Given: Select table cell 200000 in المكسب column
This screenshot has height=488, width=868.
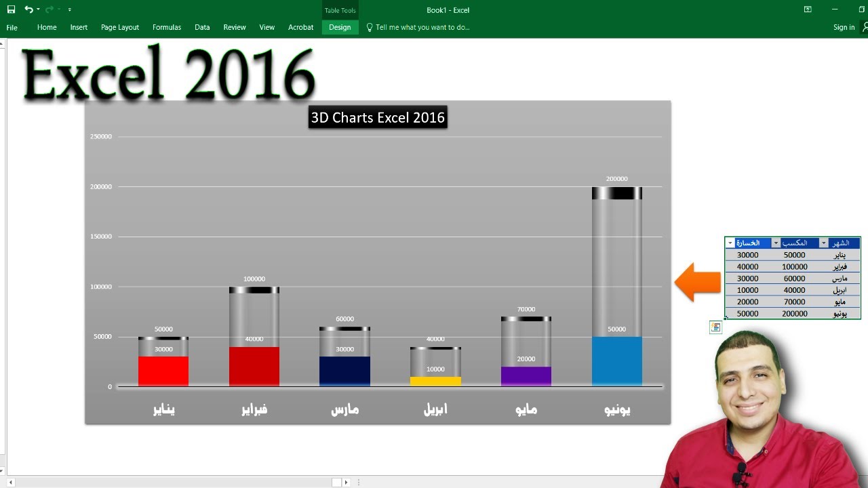Looking at the screenshot, I should (795, 314).
